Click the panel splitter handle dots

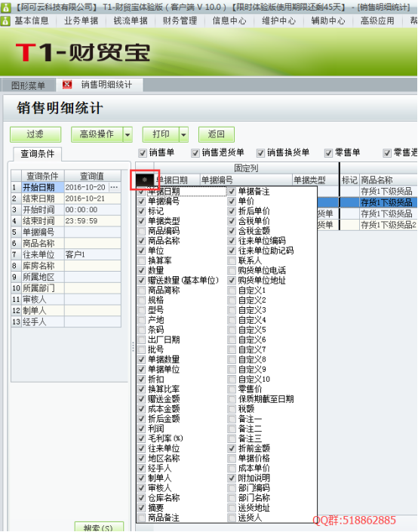point(133,347)
